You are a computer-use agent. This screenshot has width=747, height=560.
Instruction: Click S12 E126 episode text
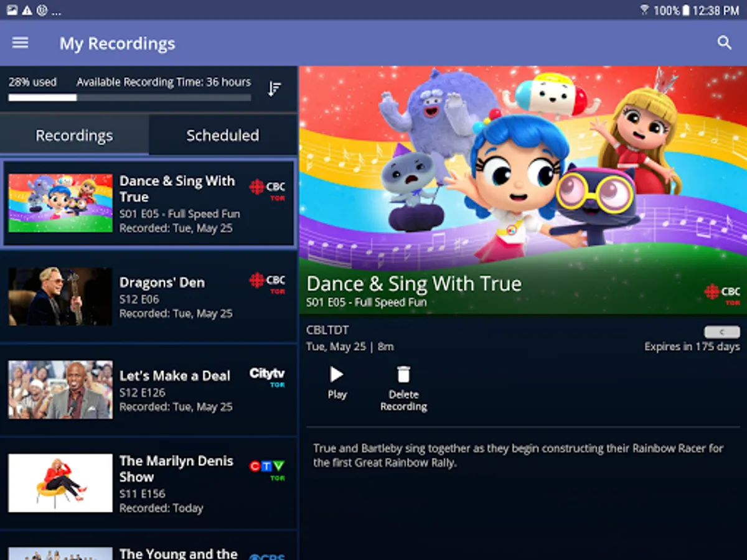point(143,392)
